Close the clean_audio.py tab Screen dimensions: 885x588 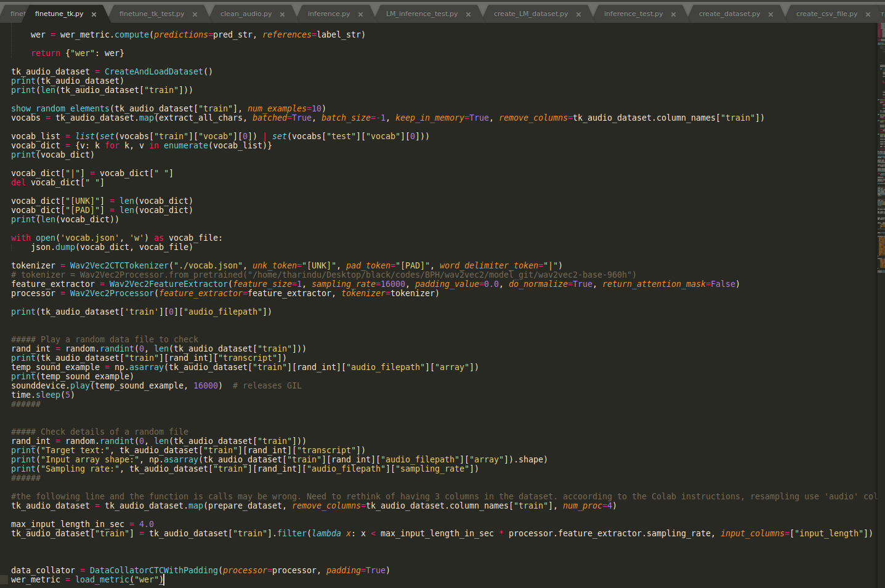tap(282, 14)
